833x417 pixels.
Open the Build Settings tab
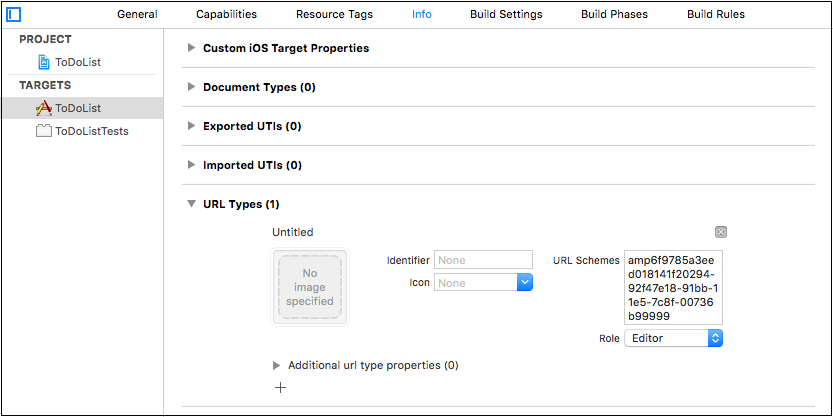508,15
